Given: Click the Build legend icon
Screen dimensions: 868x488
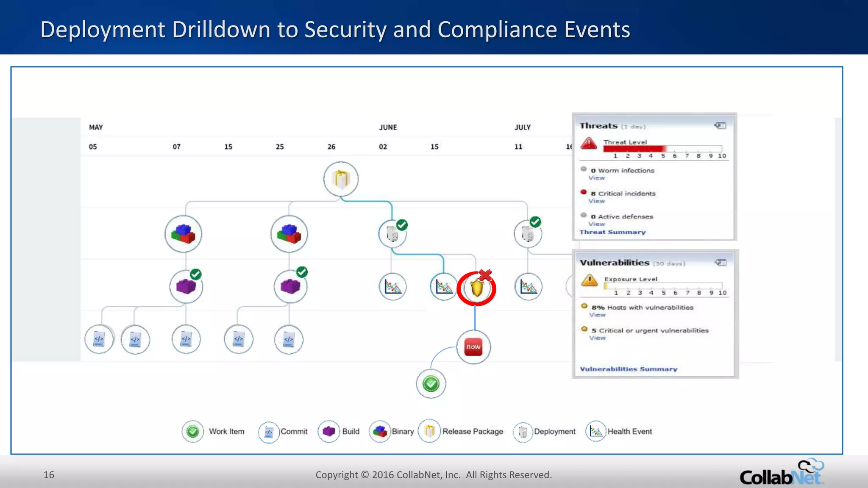Looking at the screenshot, I should click(329, 431).
